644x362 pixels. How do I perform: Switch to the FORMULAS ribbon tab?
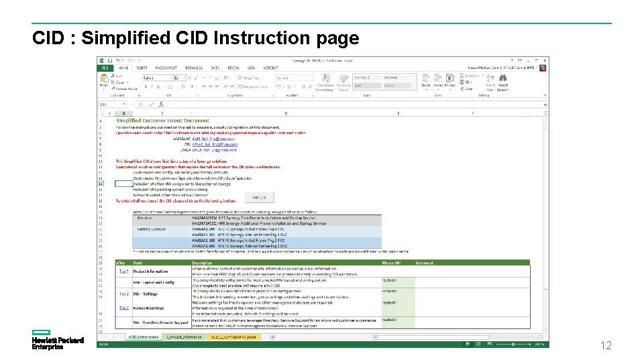(194, 68)
